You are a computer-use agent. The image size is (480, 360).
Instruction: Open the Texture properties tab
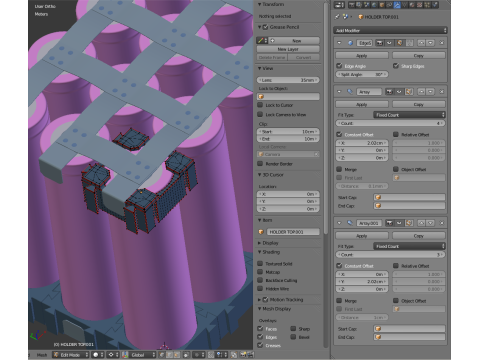pyautogui.click(x=420, y=5)
